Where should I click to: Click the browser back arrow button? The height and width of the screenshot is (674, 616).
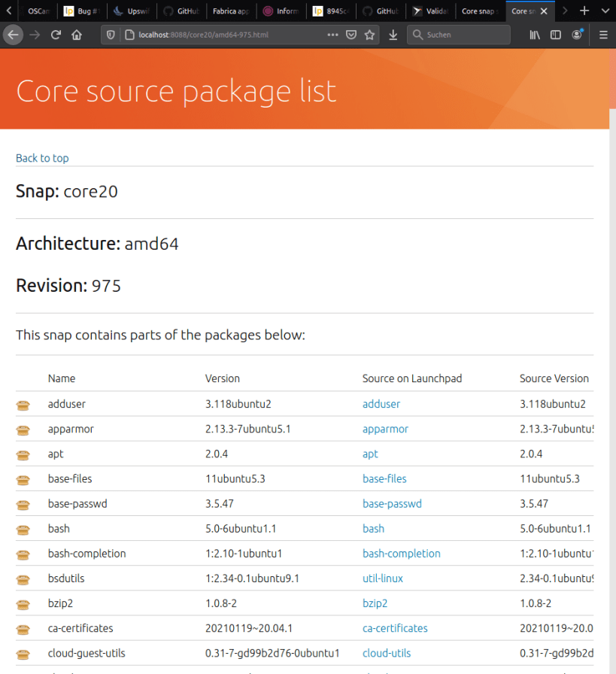12,35
